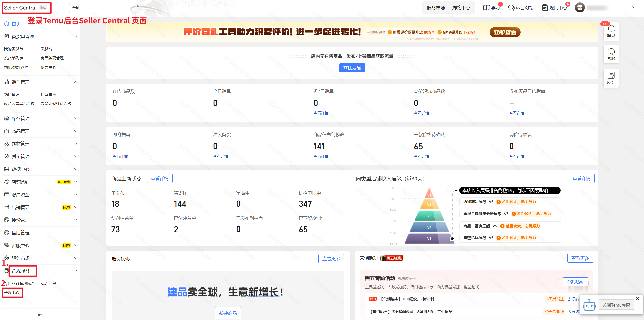Image resolution: width=644 pixels, height=320 pixels.
Task: Click the 学习 book icon
Action: click(486, 8)
